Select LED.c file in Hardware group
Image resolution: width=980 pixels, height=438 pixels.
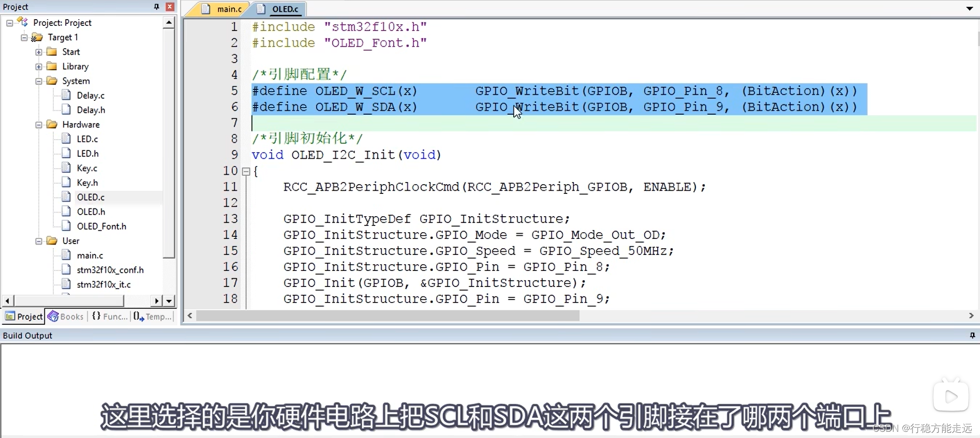[87, 139]
